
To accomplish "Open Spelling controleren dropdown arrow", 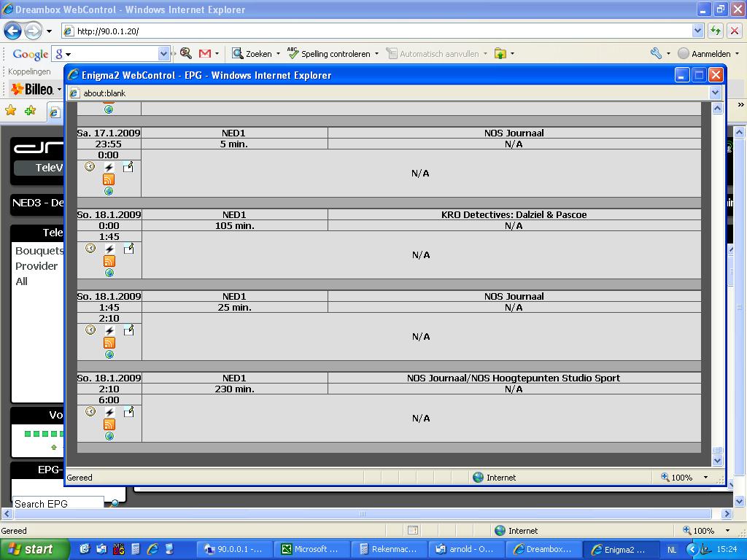I will click(x=377, y=54).
